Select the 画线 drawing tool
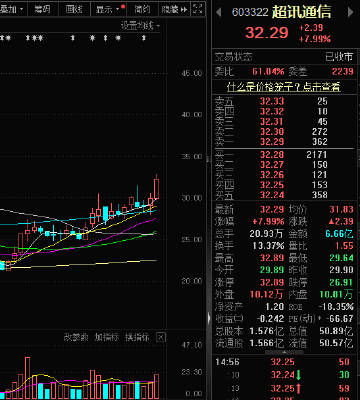This screenshot has height=400, width=360. [74, 9]
